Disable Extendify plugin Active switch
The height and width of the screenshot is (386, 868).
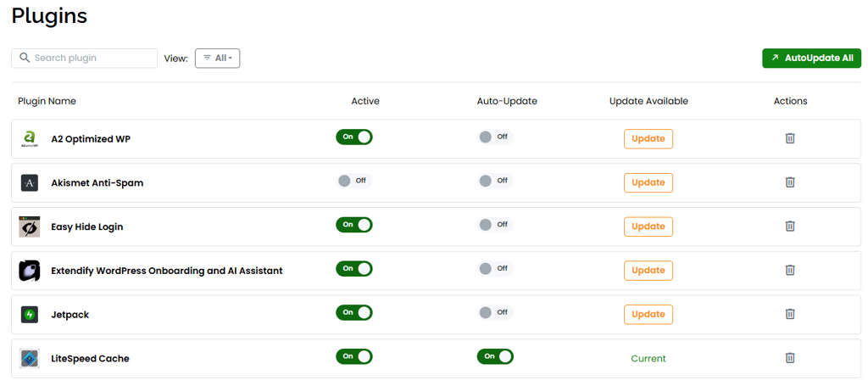[x=354, y=269]
